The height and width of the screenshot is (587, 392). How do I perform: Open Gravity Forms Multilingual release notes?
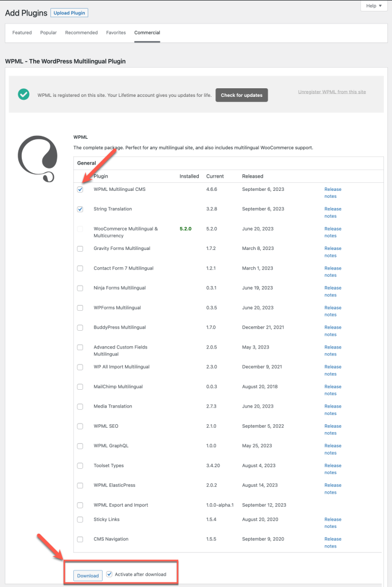(x=333, y=252)
